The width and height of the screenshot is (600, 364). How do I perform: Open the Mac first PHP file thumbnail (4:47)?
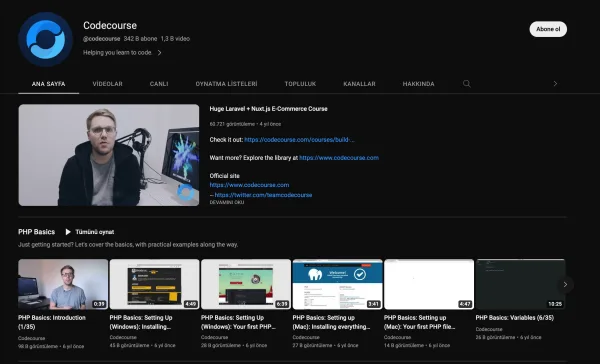tap(429, 284)
